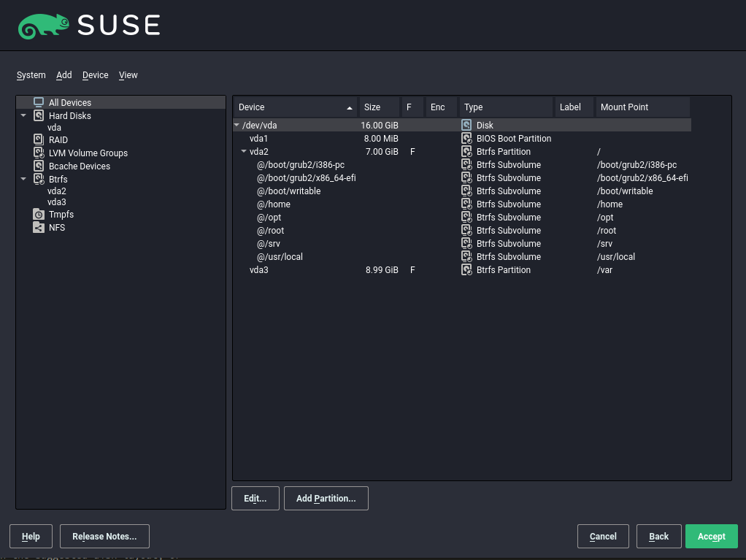Click the Tmpfs clock folder icon
Image resolution: width=746 pixels, height=560 pixels.
39,215
